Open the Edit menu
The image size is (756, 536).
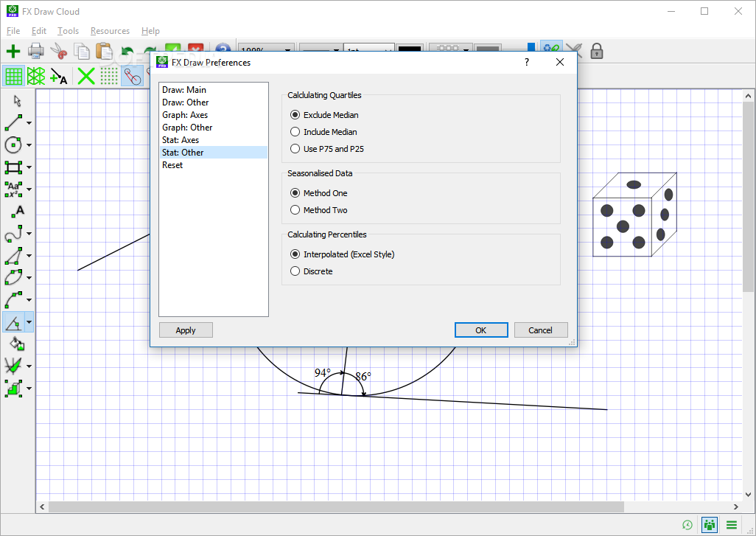38,31
